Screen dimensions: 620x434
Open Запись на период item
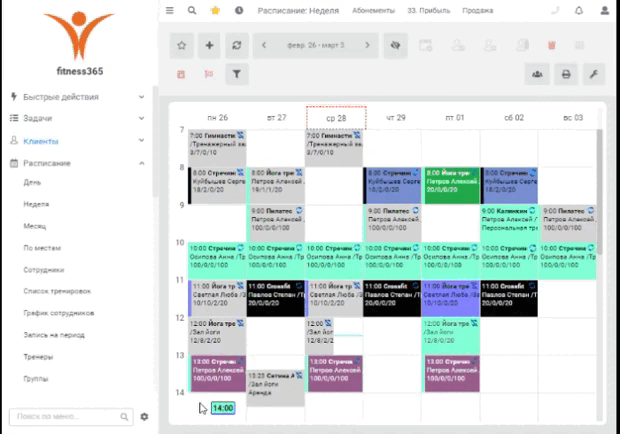(x=54, y=335)
